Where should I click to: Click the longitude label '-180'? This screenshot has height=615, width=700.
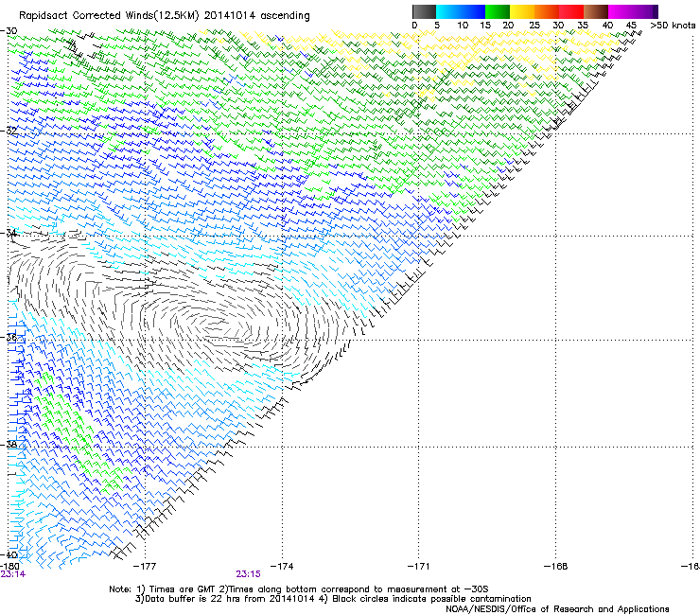coord(9,567)
